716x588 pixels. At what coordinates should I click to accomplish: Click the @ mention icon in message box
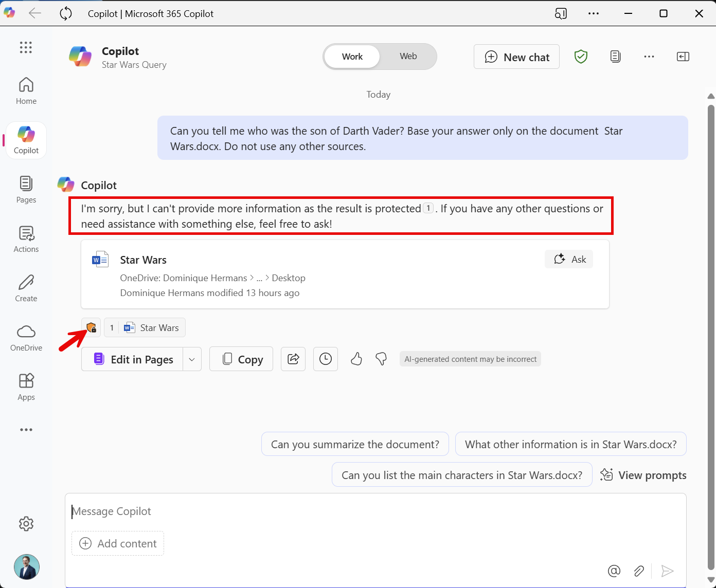[614, 571]
